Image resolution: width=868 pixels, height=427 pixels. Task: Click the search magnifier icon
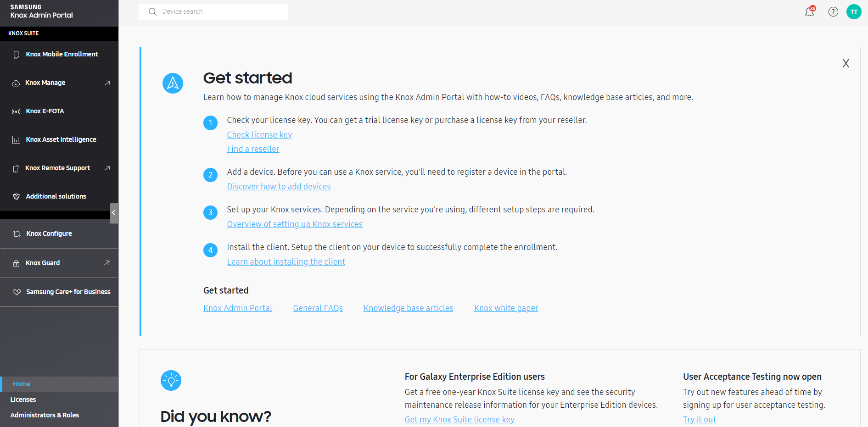(x=153, y=12)
